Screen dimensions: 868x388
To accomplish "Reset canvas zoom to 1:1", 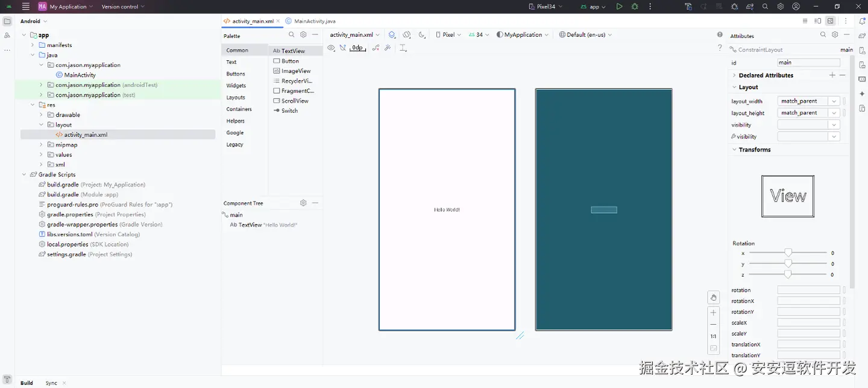I will pos(714,336).
